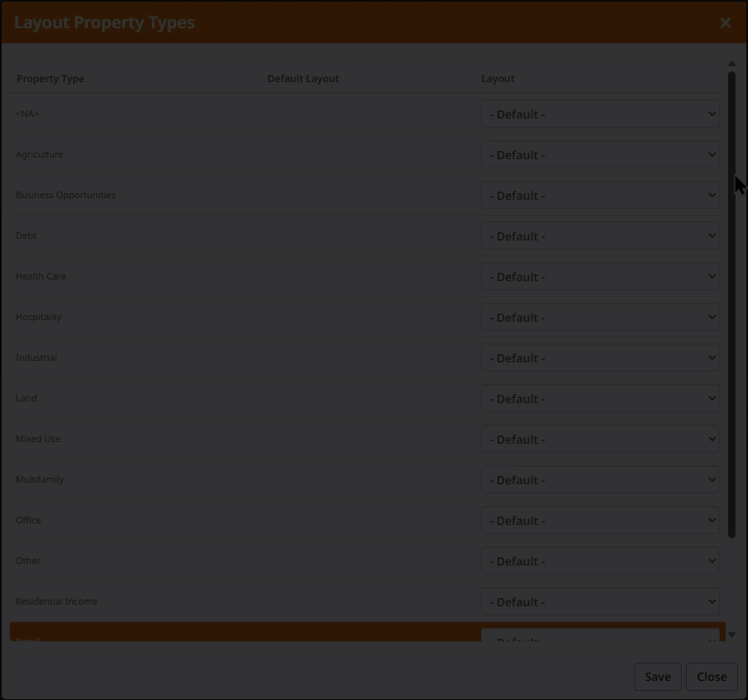Click the Default Layout column header
Screen dimensions: 748x700
tap(303, 79)
